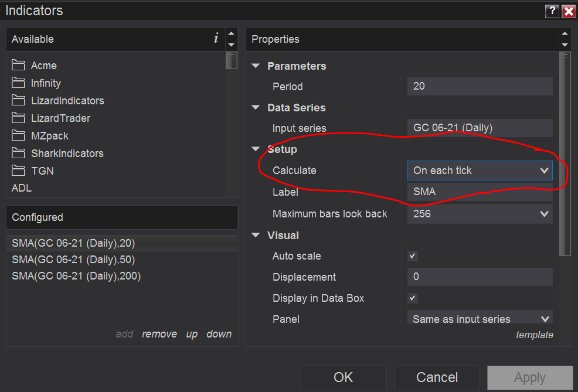Close the Indicators dialog
578x392 pixels.
pyautogui.click(x=569, y=11)
